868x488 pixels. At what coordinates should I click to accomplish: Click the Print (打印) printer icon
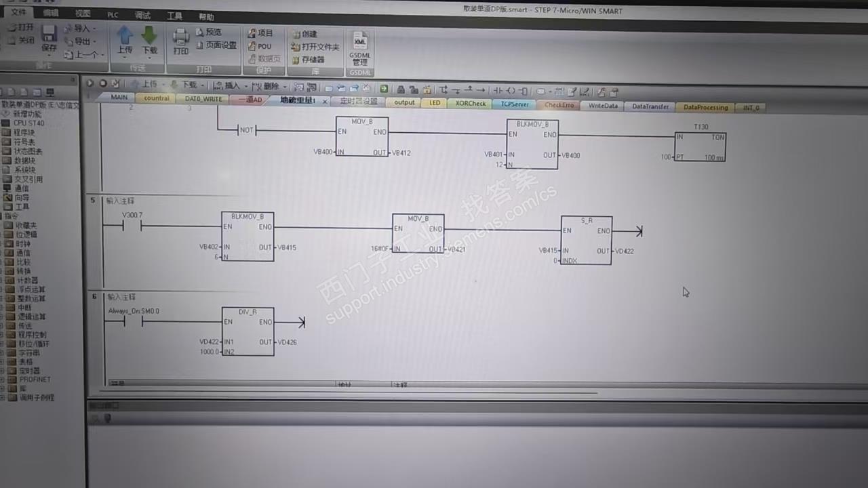coord(181,36)
